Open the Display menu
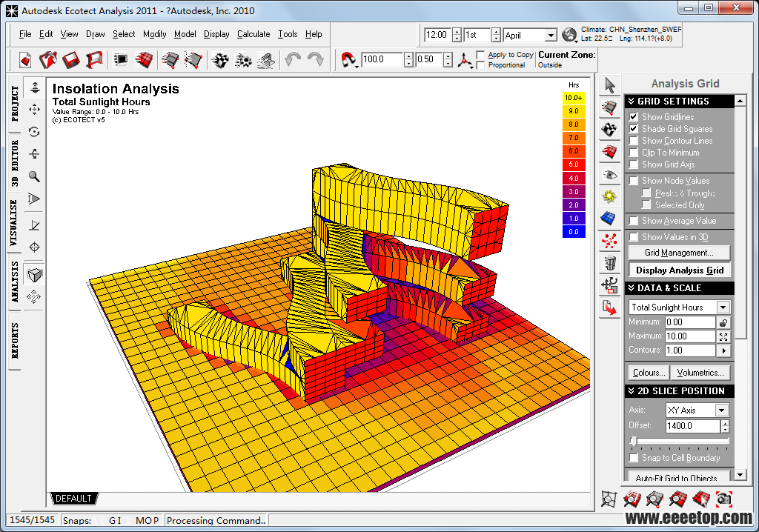This screenshot has width=759, height=532. click(216, 34)
